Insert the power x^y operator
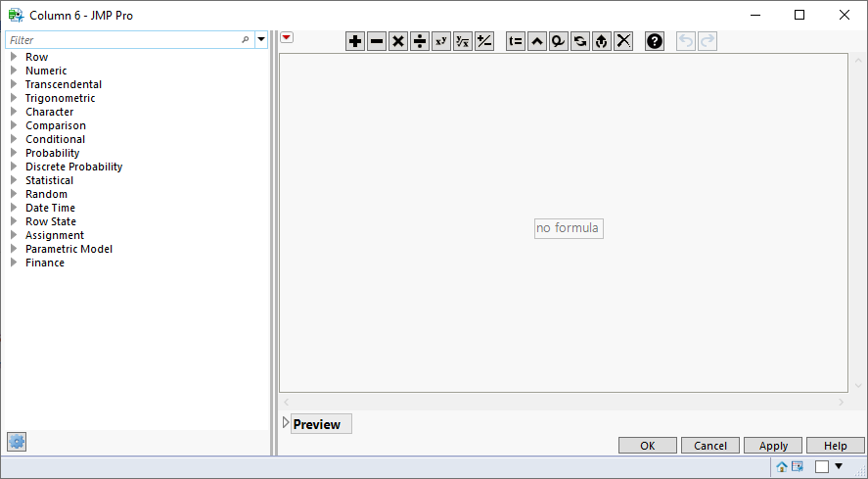Image resolution: width=868 pixels, height=479 pixels. point(441,41)
